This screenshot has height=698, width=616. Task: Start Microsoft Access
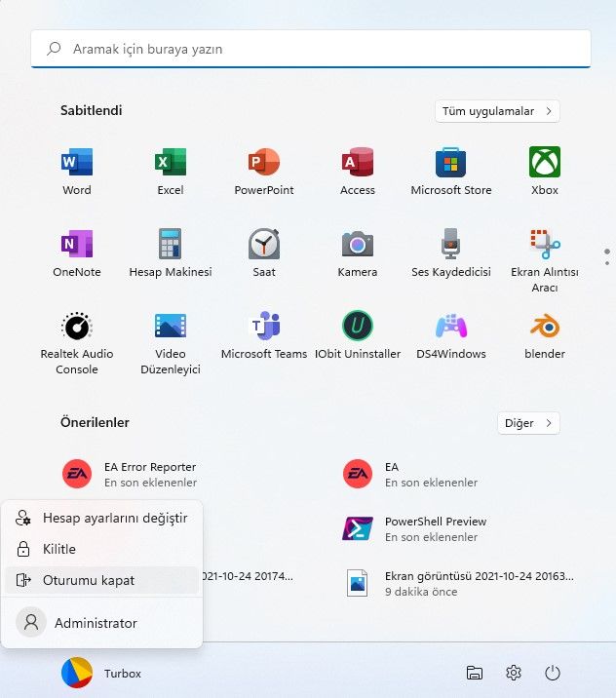(x=358, y=172)
